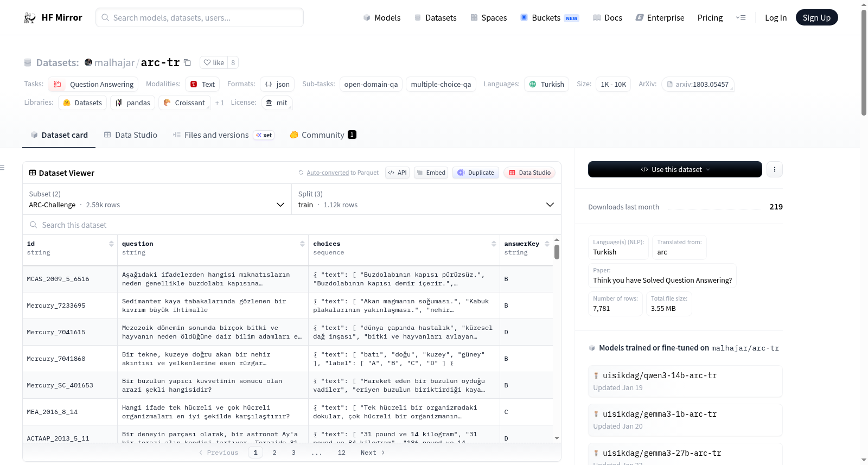Click the Sign Up button
Screen dimensions: 868x465
coord(817,18)
